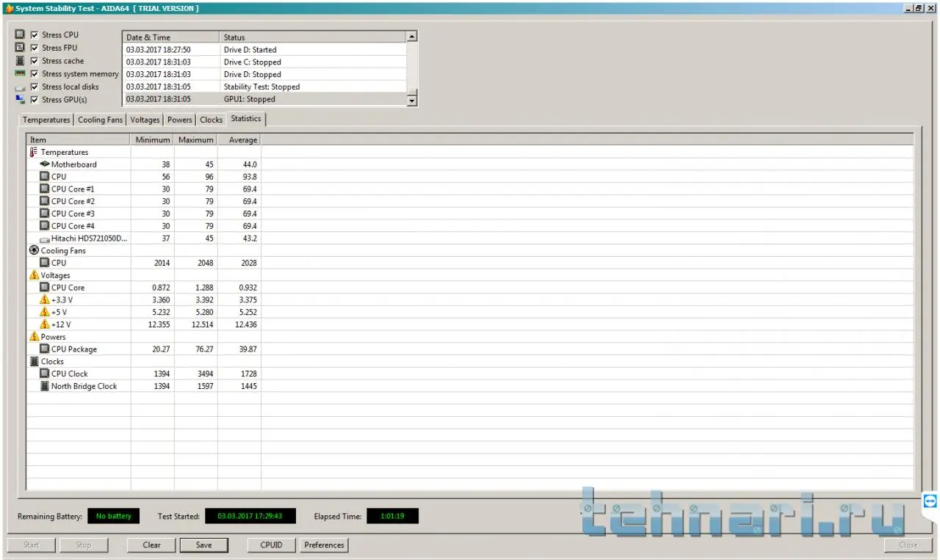Screen dimensions: 940x560
Task: Click the Minimum column header
Action: coord(153,139)
